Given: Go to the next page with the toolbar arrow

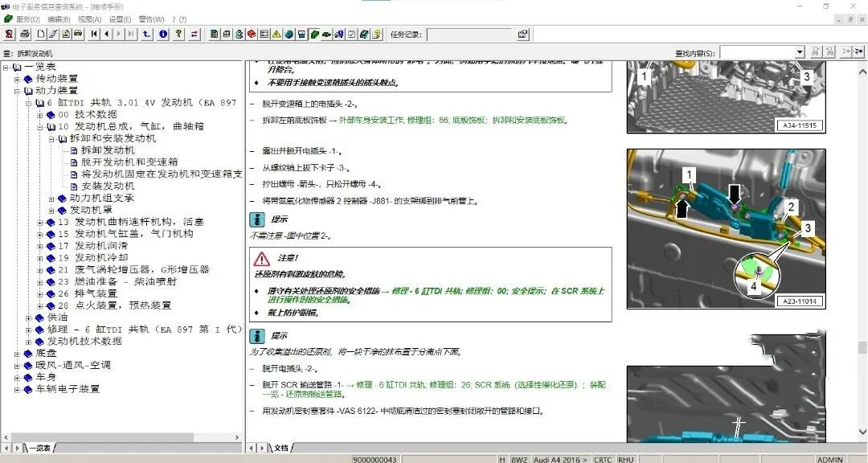Looking at the screenshot, I should click(118, 35).
